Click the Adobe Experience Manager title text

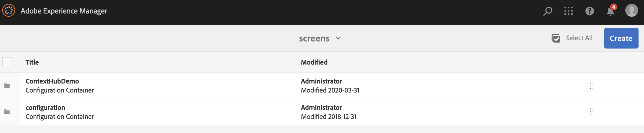point(64,11)
